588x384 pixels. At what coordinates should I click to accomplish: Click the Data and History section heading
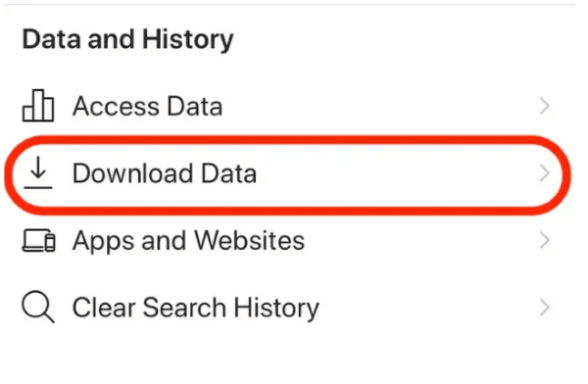pyautogui.click(x=127, y=39)
